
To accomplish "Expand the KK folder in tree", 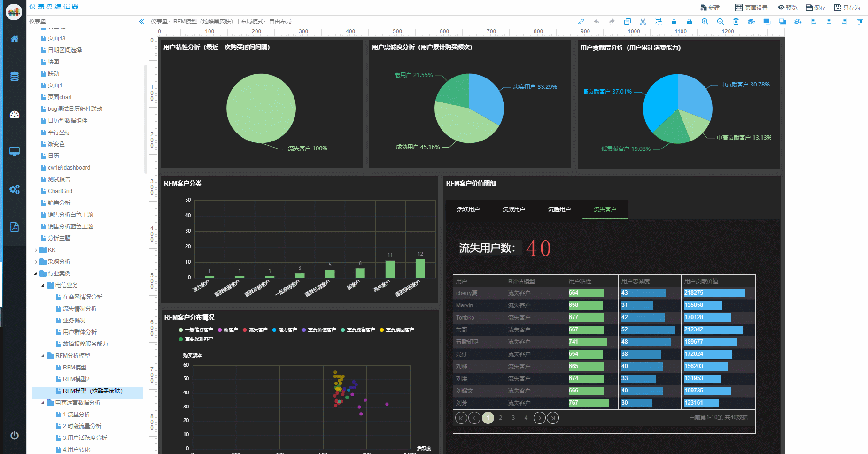I will [x=36, y=250].
